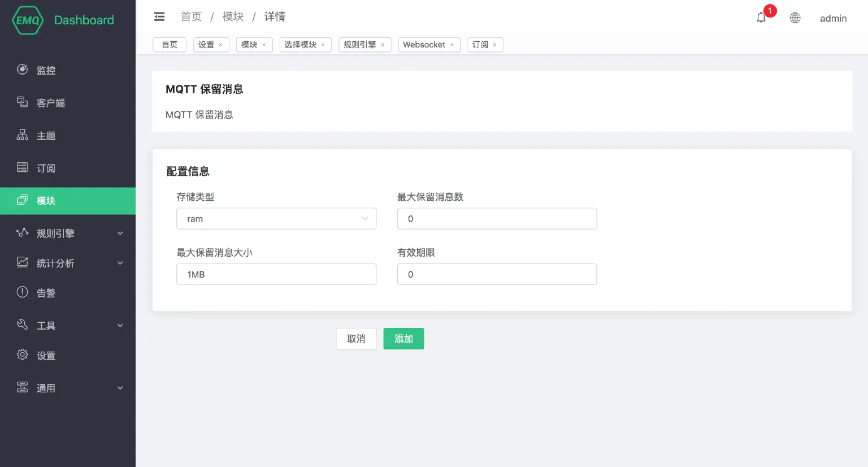The width and height of the screenshot is (868, 467).
Task: Click the admin username menu
Action: click(x=833, y=18)
